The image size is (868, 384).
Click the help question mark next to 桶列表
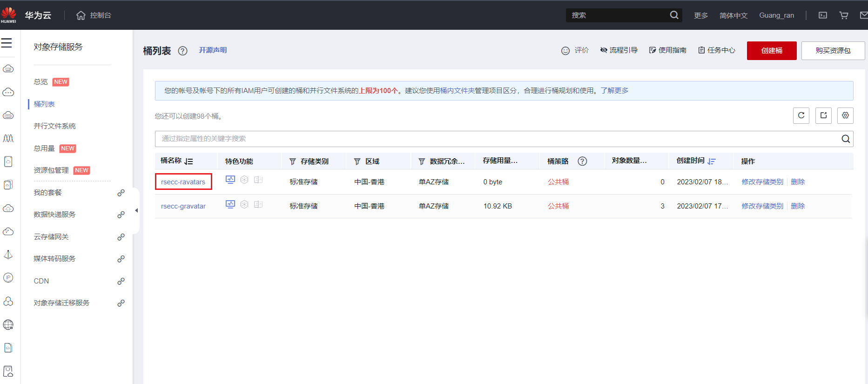click(183, 51)
